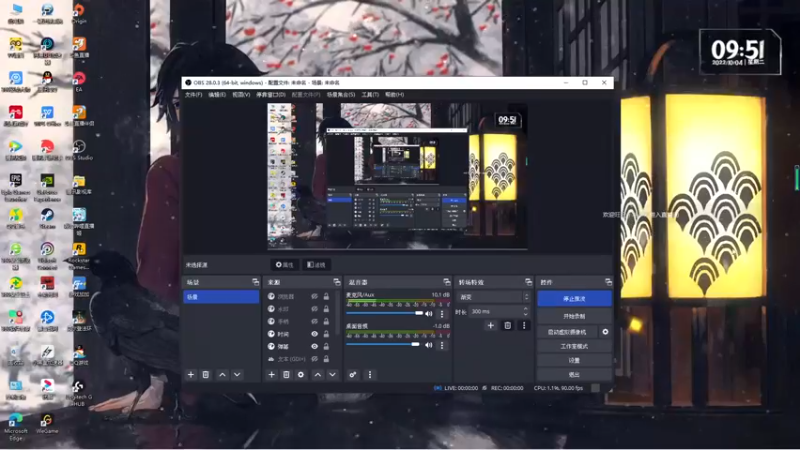800x450 pixels.
Task: Open the 工具(T) menu
Action: pyautogui.click(x=370, y=95)
